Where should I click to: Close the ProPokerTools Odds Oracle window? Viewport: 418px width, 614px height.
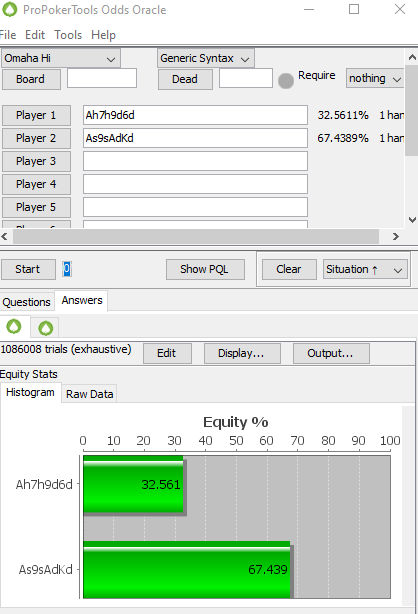coord(400,9)
